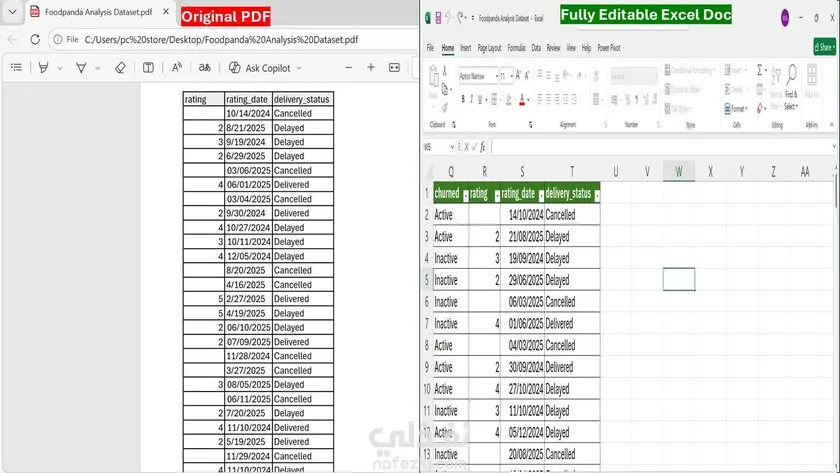The width and height of the screenshot is (840, 473).
Task: Open the delivery_status filter dropdown
Action: [597, 196]
